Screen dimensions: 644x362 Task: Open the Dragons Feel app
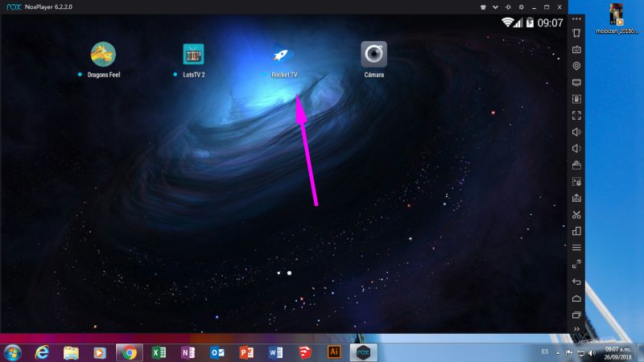click(103, 54)
